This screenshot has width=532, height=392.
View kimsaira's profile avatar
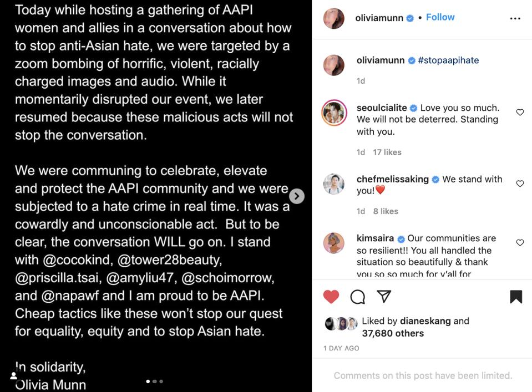[x=334, y=243]
